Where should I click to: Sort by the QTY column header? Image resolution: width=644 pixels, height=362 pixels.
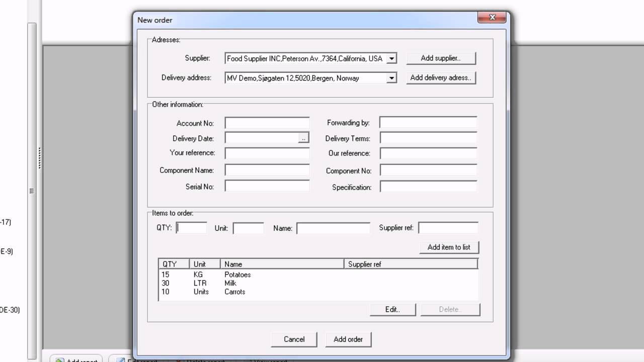(174, 264)
